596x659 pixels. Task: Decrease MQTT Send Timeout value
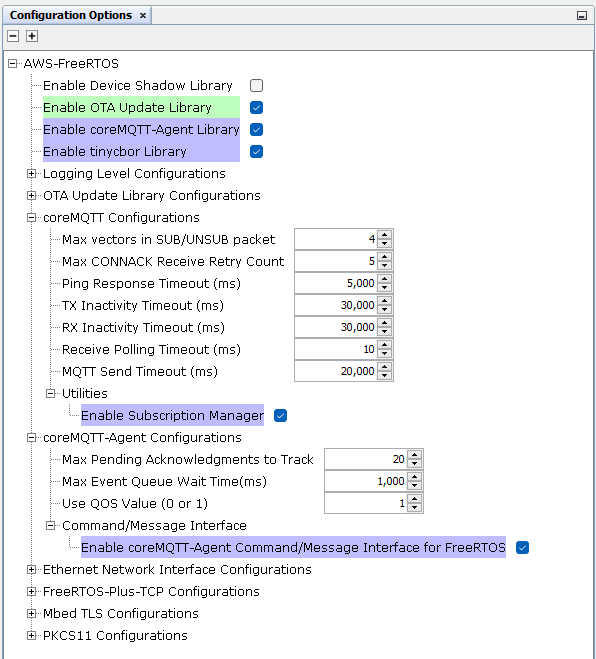(385, 376)
